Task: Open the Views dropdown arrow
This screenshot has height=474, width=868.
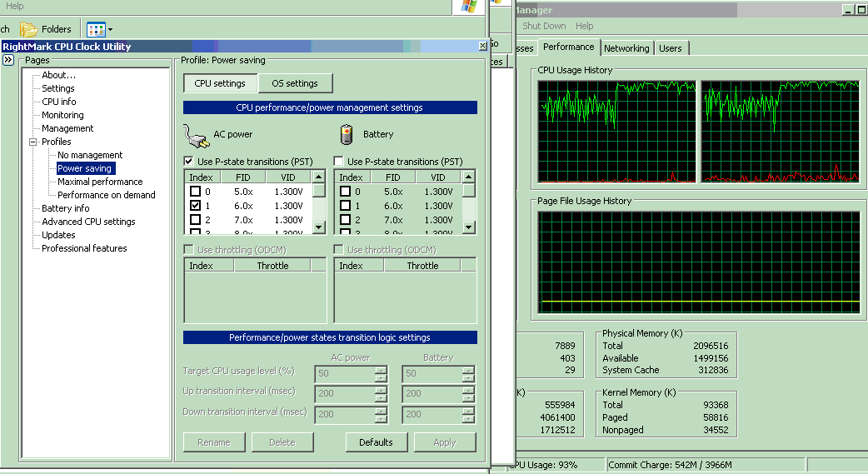Action: (x=110, y=30)
